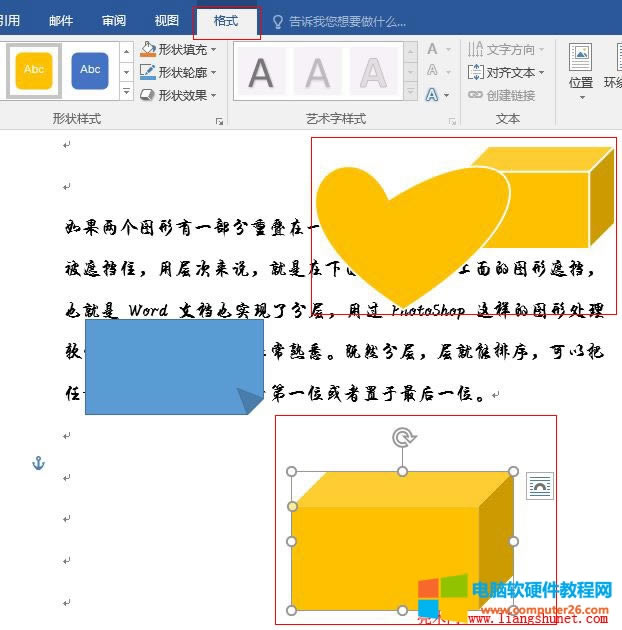Apply the orange Abc shape style
The width and height of the screenshot is (622, 630).
34,70
